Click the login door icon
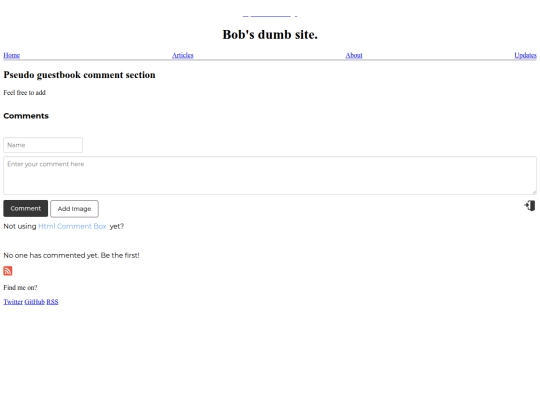 [x=530, y=206]
